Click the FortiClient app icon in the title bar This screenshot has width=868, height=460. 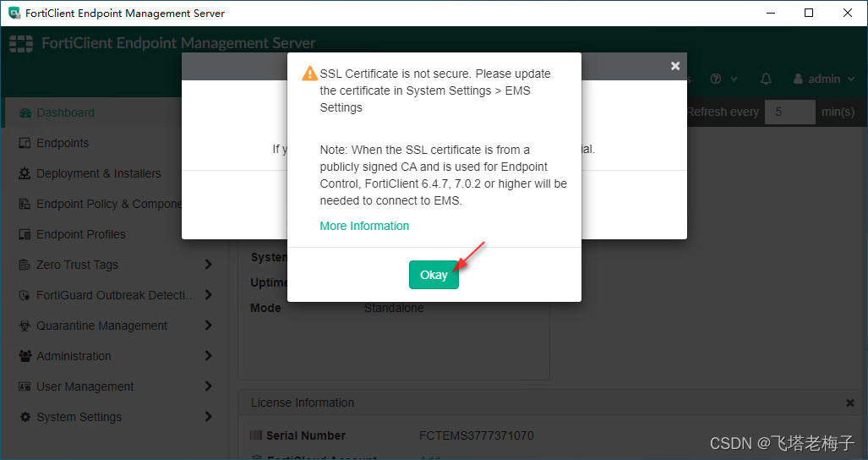point(14,13)
